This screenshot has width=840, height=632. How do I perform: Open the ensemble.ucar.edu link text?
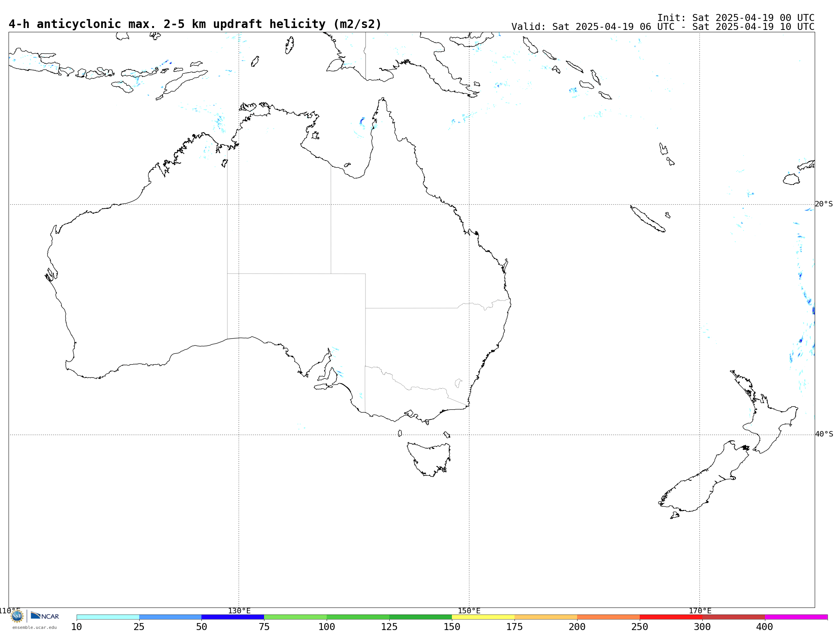[34, 627]
